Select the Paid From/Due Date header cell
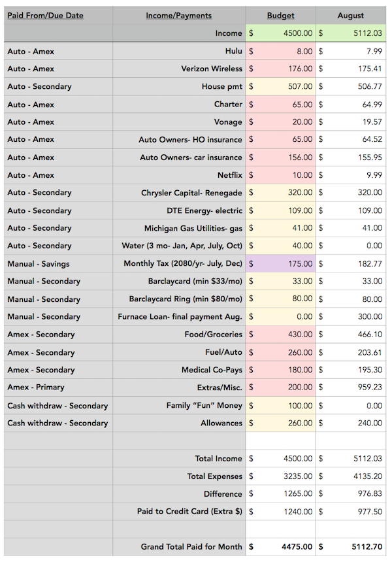The width and height of the screenshot is (392, 562). (58, 16)
